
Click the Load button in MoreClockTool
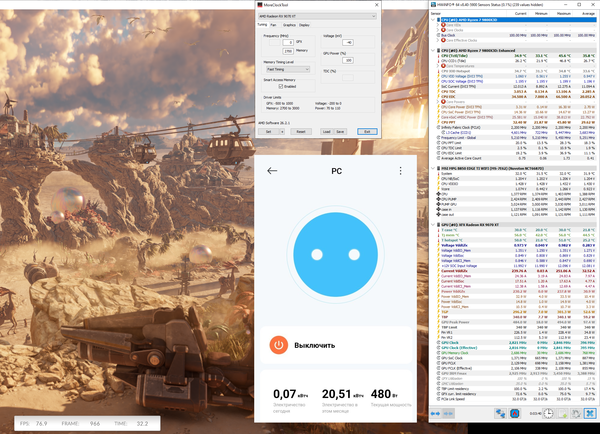click(x=326, y=131)
